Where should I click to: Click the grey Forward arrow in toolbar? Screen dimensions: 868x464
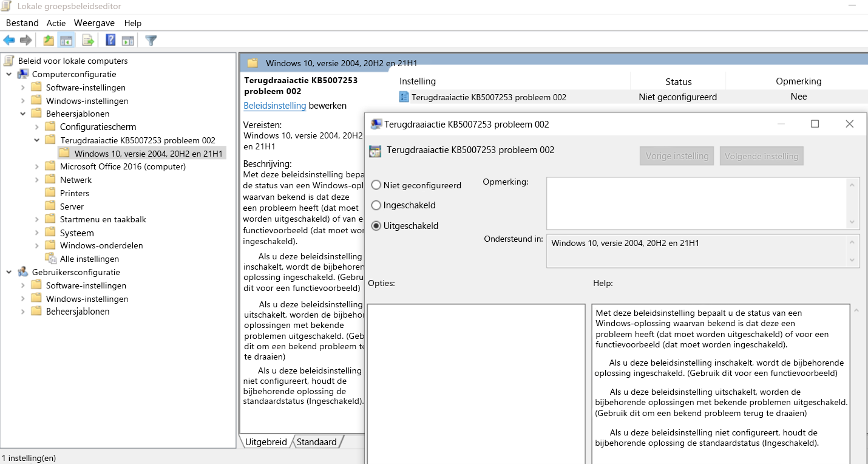pyautogui.click(x=25, y=41)
